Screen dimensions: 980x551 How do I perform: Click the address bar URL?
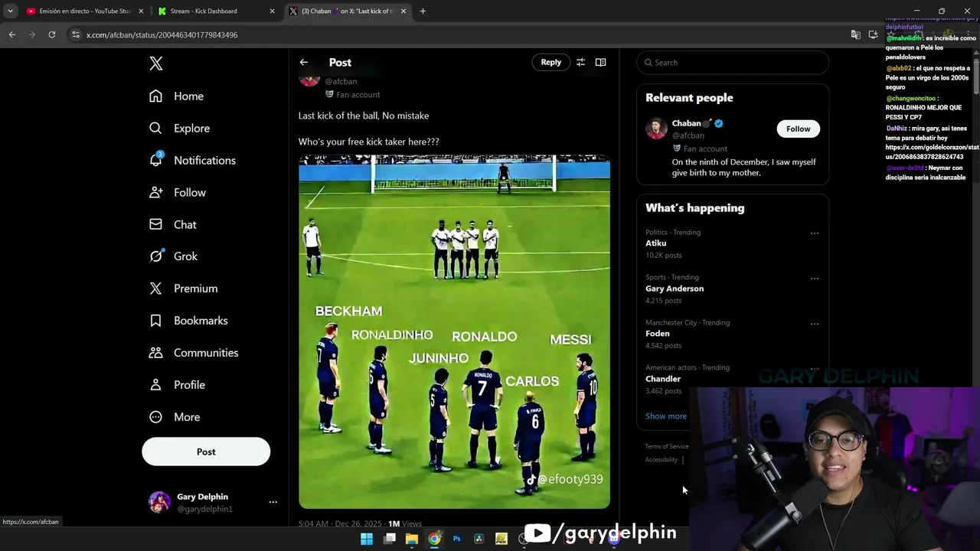pos(162,35)
